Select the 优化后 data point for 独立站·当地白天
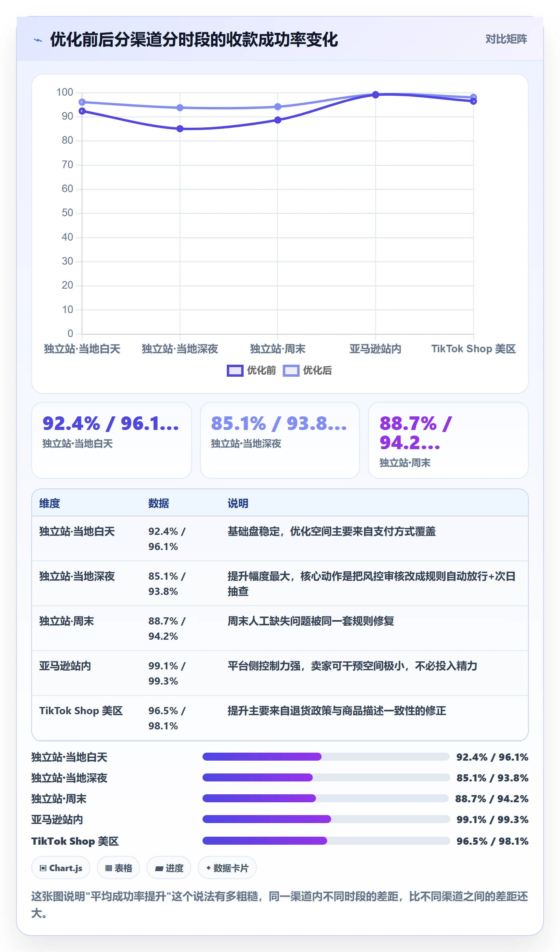 (x=82, y=102)
